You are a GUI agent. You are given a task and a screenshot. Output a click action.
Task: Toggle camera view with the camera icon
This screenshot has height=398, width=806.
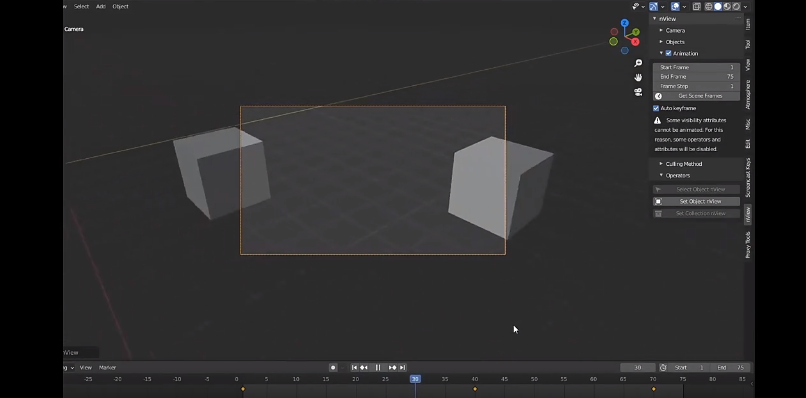pyautogui.click(x=638, y=92)
